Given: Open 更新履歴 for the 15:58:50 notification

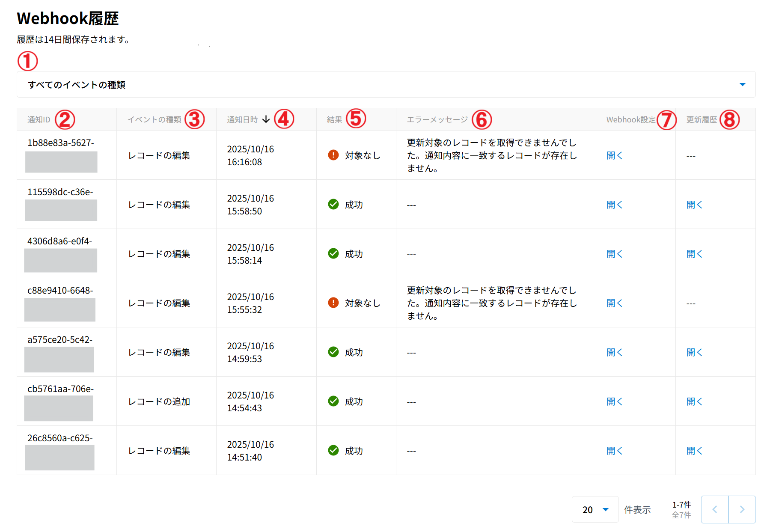Looking at the screenshot, I should point(694,205).
